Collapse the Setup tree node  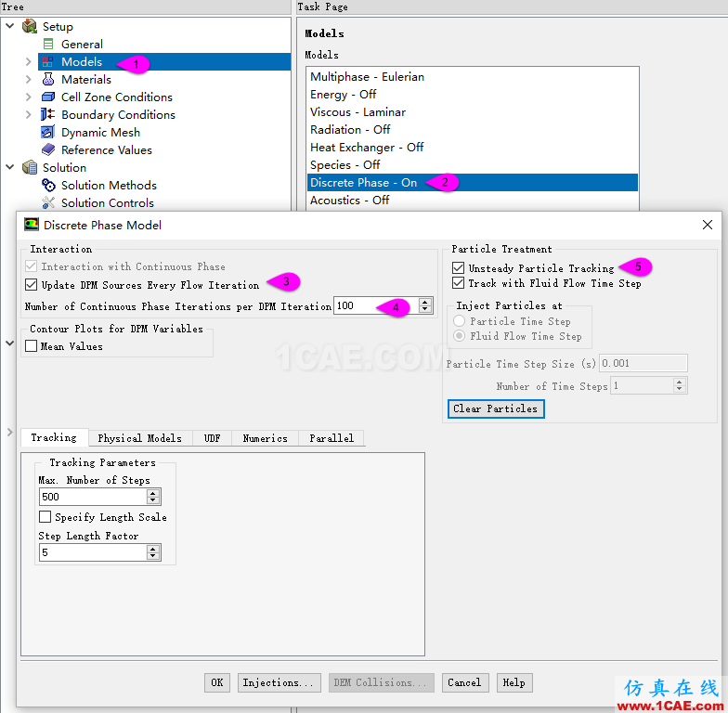point(9,26)
